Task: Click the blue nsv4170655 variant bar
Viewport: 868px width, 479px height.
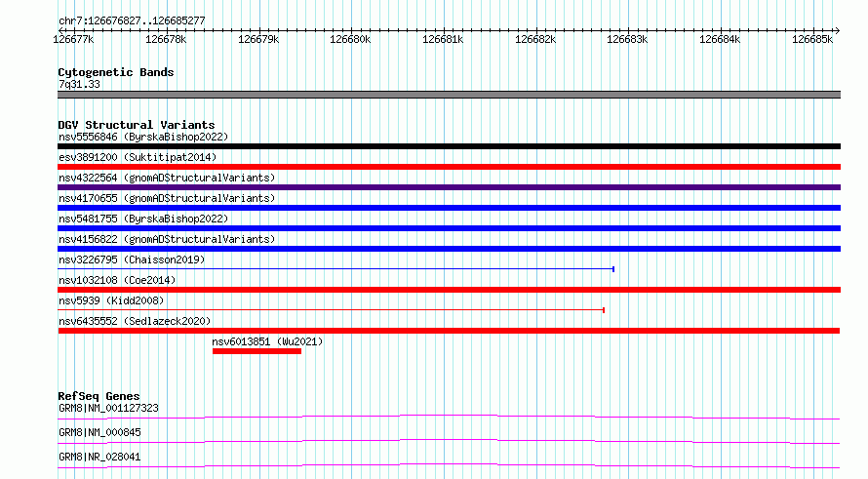Action: point(449,208)
